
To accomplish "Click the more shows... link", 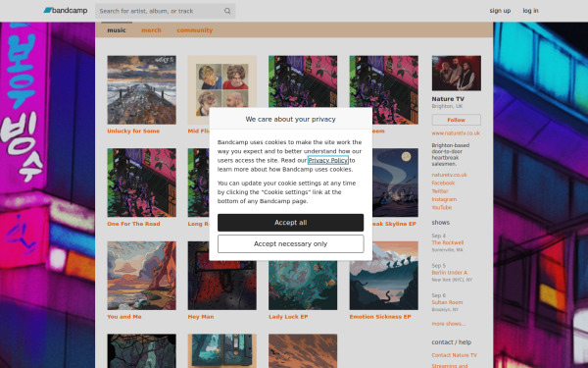I will (x=448, y=324).
